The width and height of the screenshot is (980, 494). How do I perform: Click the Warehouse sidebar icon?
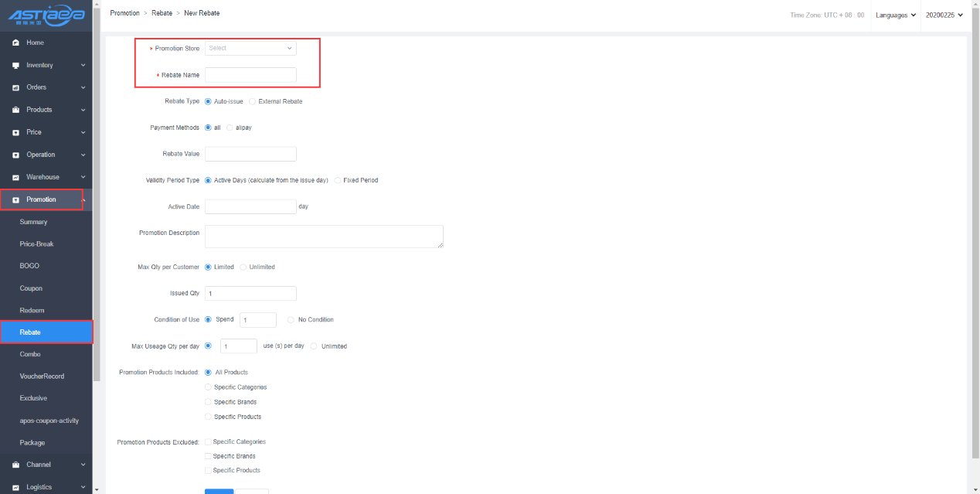click(x=15, y=177)
